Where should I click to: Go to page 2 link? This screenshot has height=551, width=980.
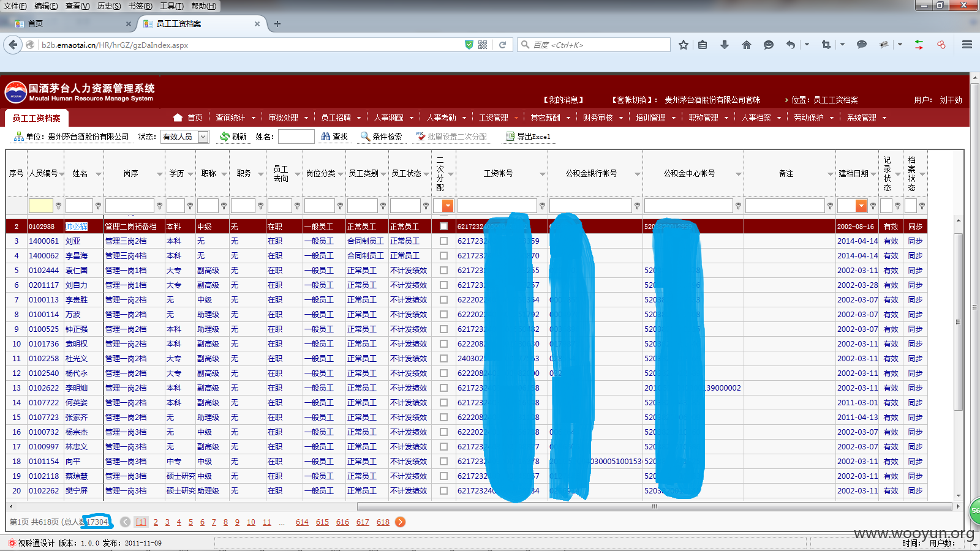156,522
